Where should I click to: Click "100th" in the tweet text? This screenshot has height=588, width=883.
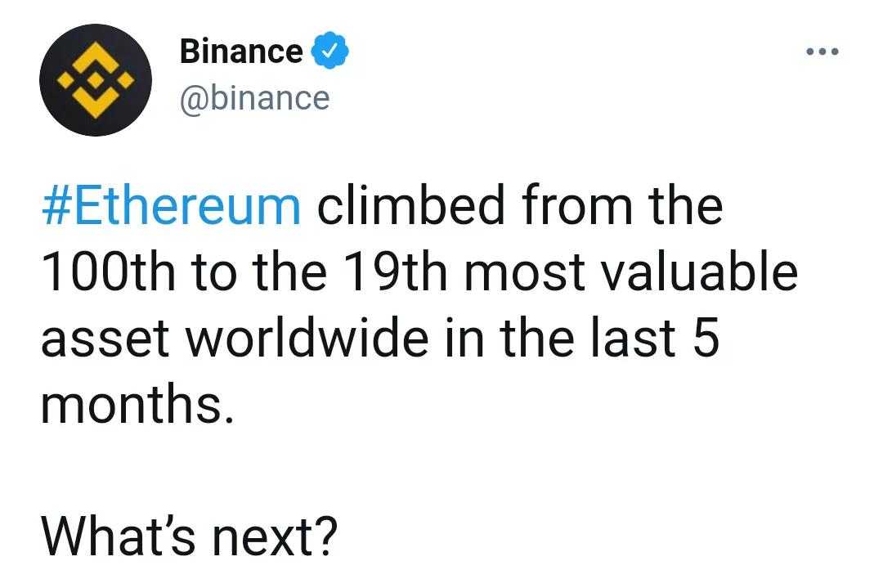(x=109, y=272)
